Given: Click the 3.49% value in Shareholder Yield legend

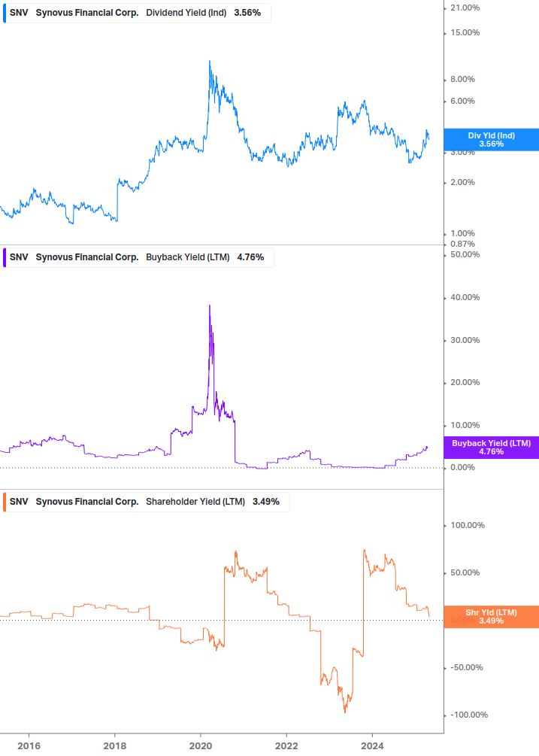Looking at the screenshot, I should click(266, 502).
